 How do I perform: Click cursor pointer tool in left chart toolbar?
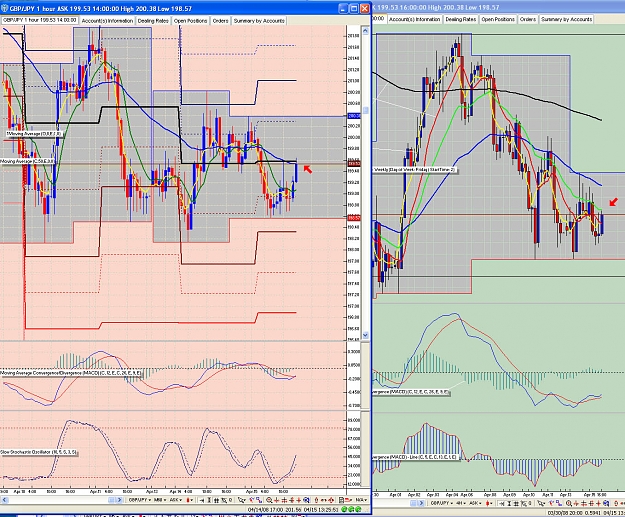(241, 500)
